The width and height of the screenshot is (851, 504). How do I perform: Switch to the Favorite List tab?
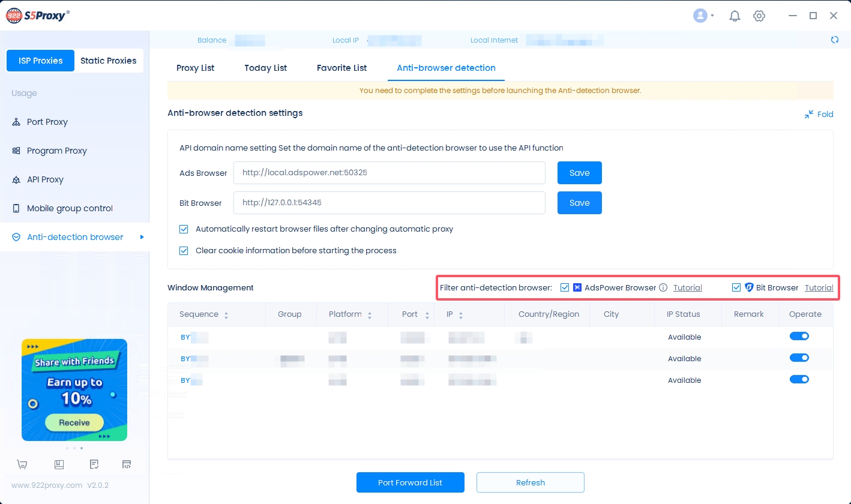(341, 68)
